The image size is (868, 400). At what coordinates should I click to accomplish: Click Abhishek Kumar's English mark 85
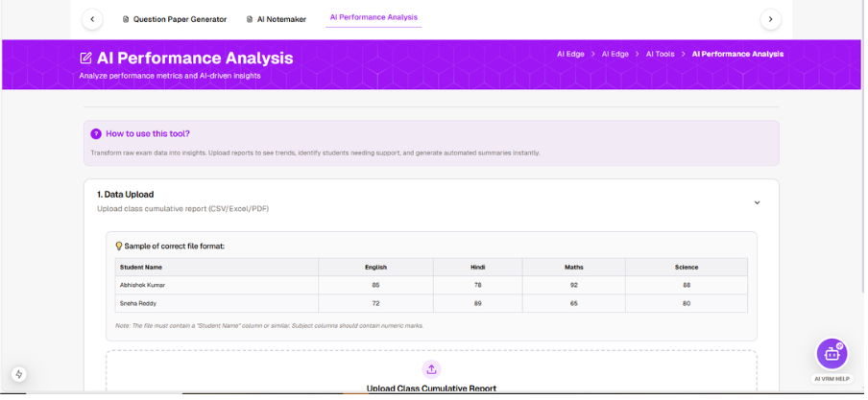(375, 286)
